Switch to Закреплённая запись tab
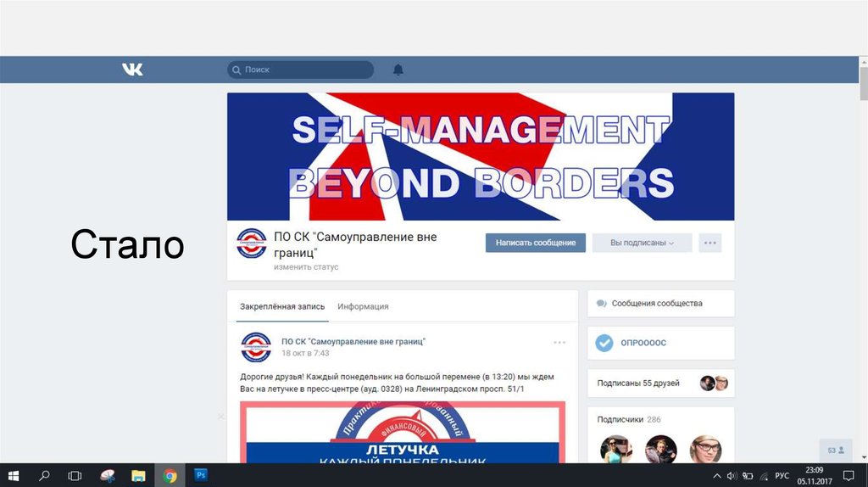 click(282, 306)
